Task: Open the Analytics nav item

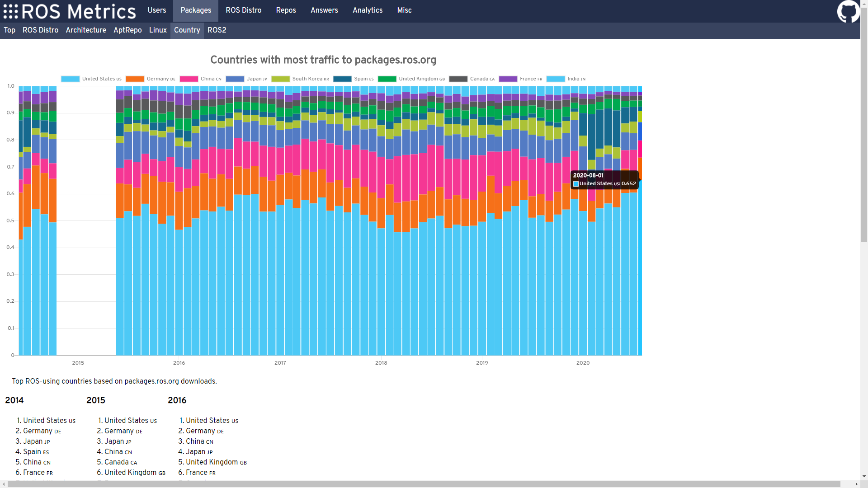Action: pos(367,10)
